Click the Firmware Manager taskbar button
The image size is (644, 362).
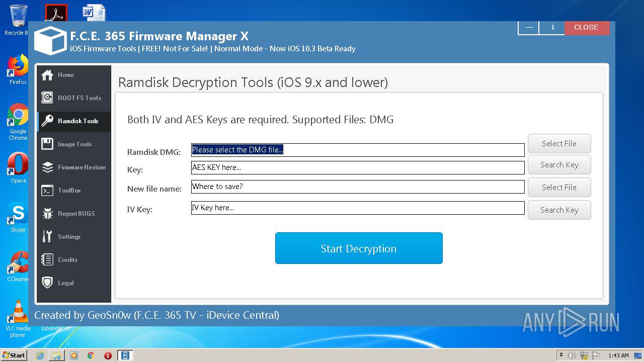(125, 355)
